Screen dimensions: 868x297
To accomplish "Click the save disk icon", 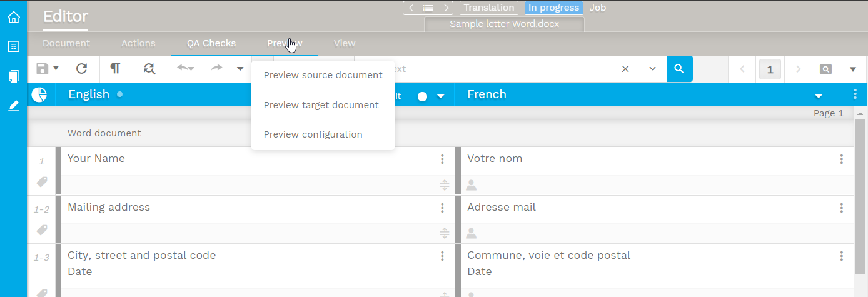I will [x=42, y=69].
